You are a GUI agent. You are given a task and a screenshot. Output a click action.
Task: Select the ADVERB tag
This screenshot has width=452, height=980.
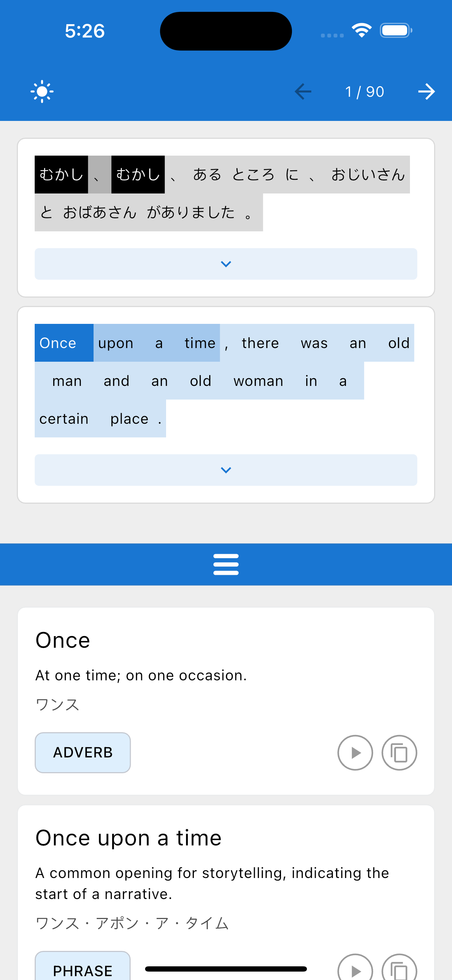pyautogui.click(x=83, y=753)
